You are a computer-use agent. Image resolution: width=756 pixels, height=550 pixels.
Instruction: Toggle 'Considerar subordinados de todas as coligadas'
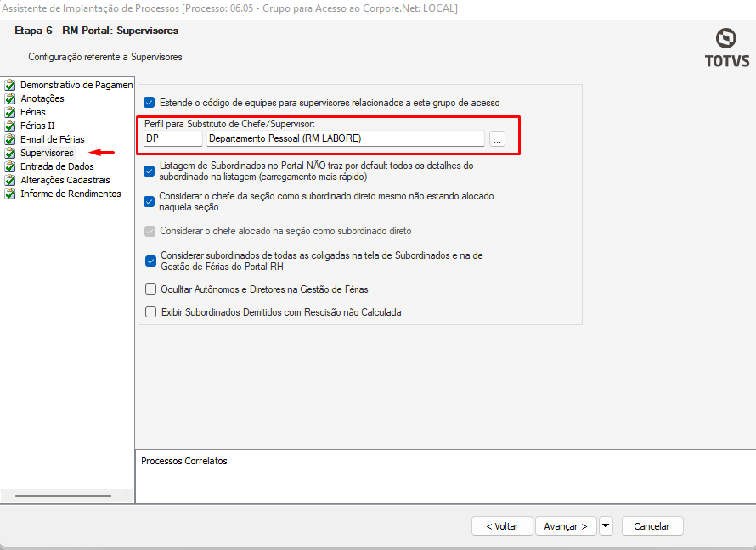151,261
